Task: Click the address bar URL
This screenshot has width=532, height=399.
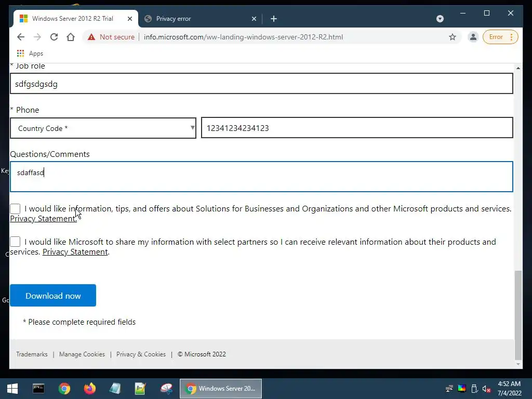Action: [243, 37]
